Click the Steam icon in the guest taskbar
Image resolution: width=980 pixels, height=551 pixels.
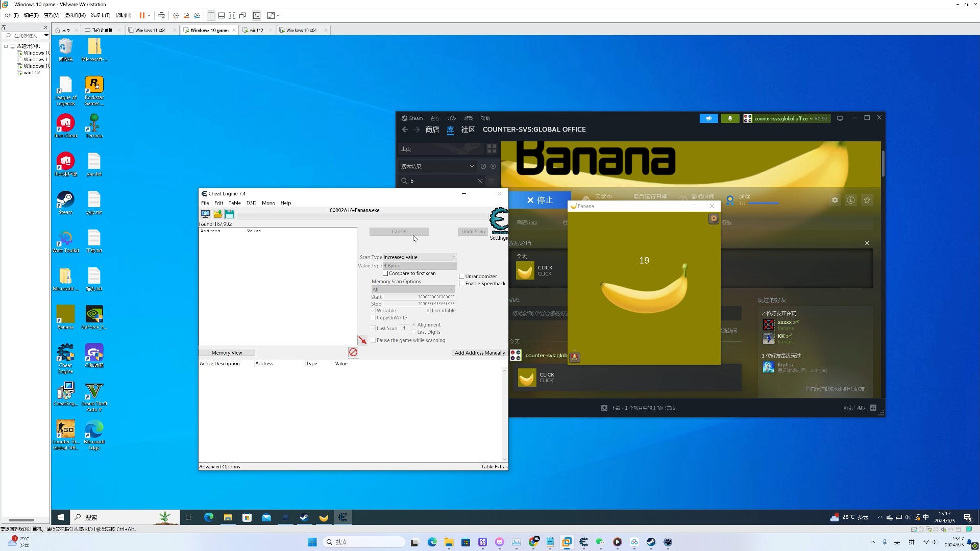[304, 517]
